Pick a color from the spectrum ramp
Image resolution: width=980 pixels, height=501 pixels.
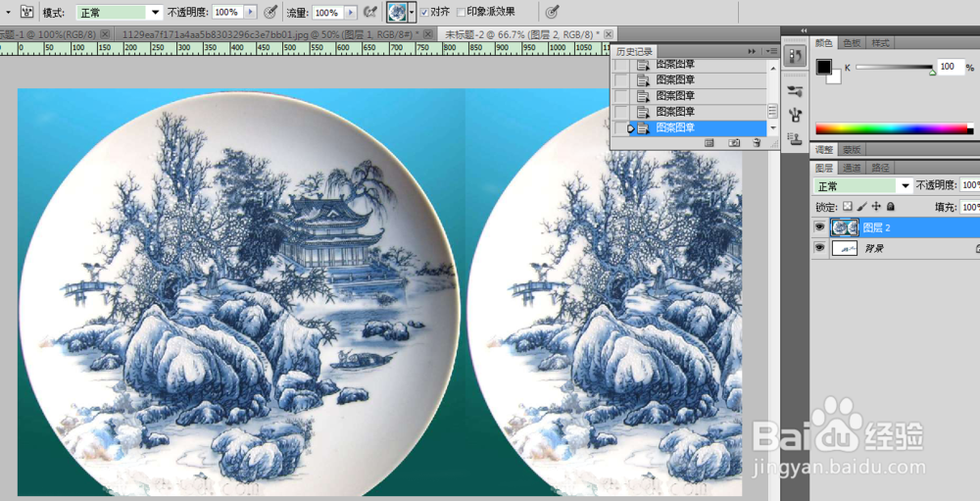click(x=895, y=128)
